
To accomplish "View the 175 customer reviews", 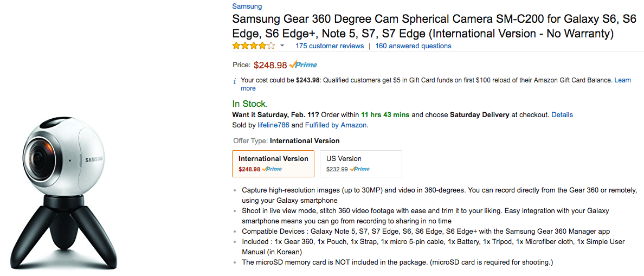I will click(330, 46).
